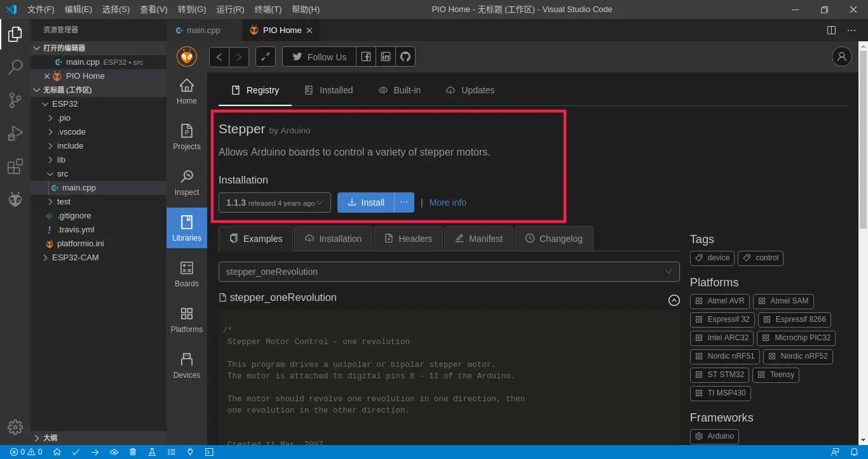Viewport: 868px width, 459px height.
Task: Open the Run and Debug view
Action: click(x=15, y=134)
